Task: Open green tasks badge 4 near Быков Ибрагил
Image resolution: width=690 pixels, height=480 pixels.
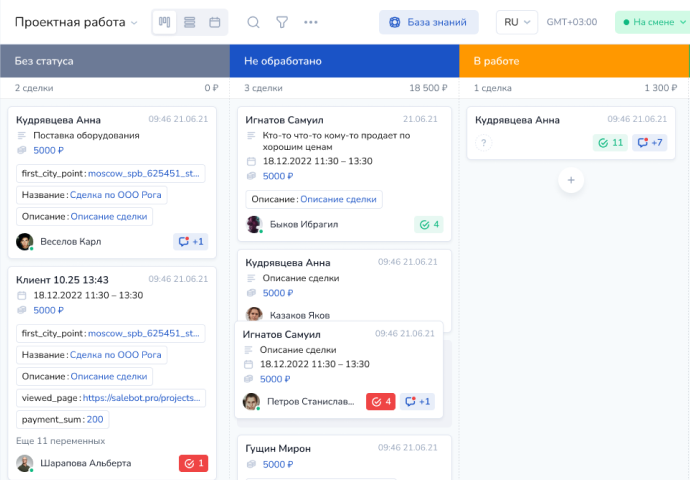Action: [429, 224]
